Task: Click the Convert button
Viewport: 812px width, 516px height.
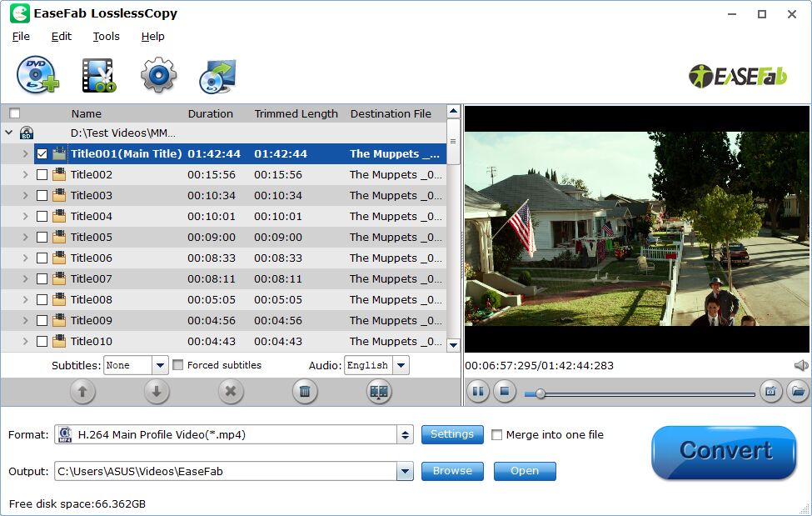Action: (724, 452)
